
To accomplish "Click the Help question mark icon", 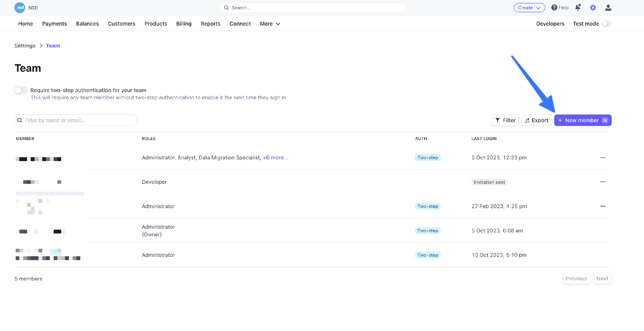I will (x=554, y=8).
